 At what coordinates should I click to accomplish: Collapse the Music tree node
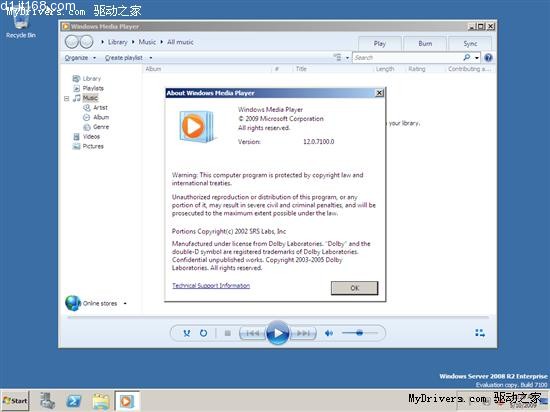point(67,99)
